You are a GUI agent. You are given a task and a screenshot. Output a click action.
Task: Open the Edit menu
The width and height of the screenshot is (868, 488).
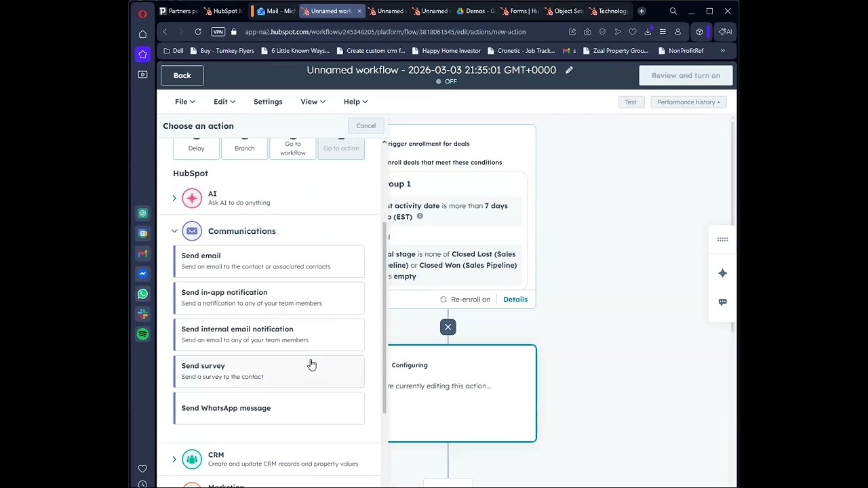224,102
